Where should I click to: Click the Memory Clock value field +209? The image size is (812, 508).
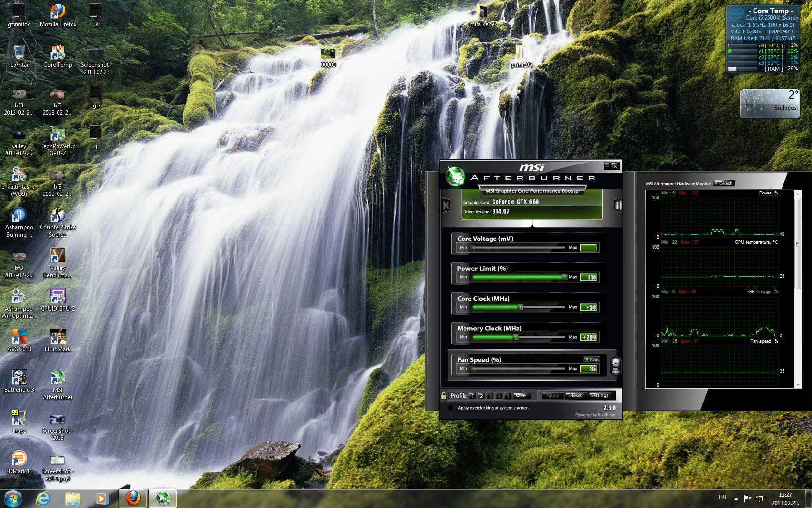pos(589,337)
